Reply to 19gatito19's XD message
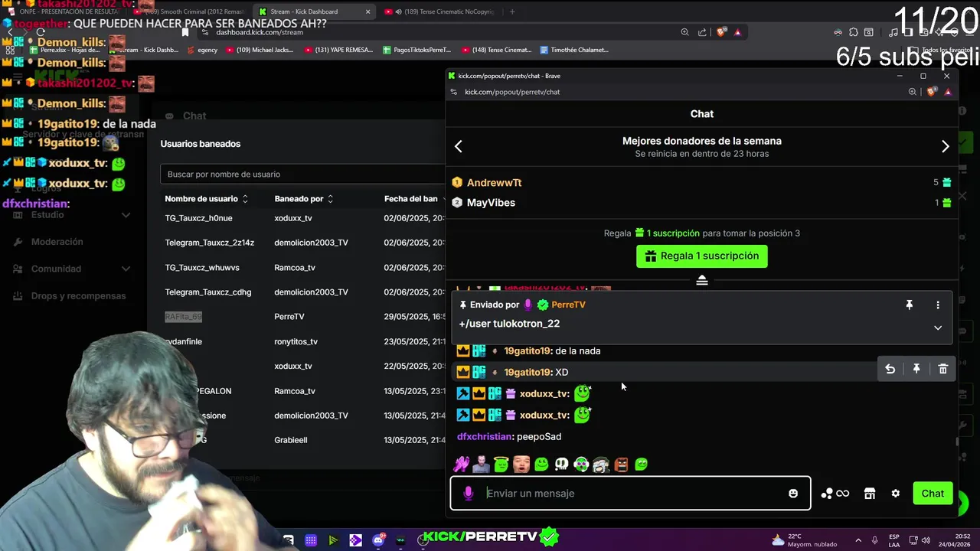This screenshot has width=980, height=551. coord(890,369)
